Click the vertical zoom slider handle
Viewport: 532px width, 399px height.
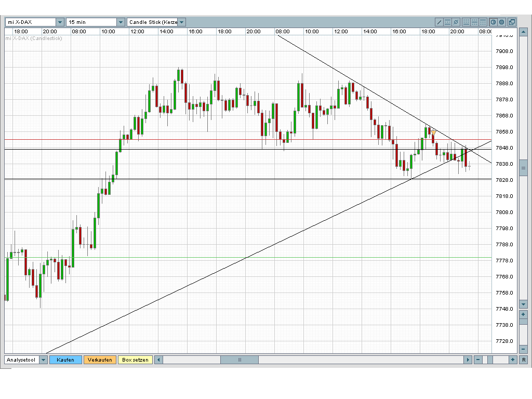coord(523,322)
